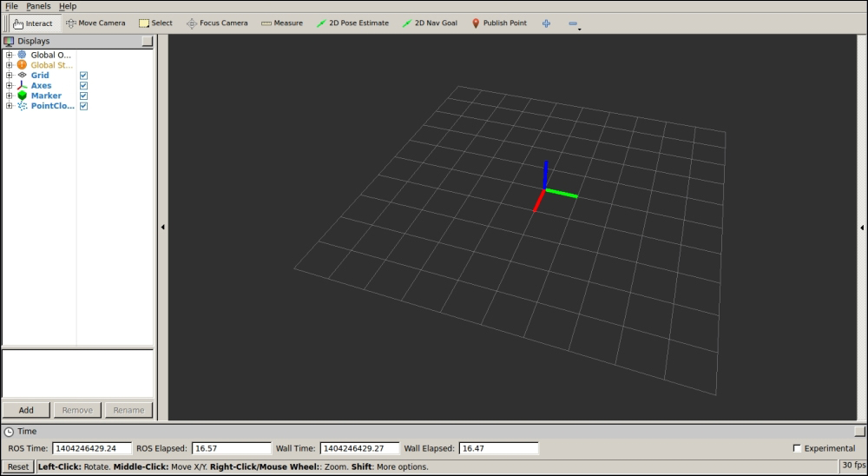Expand the Axes display properties
This screenshot has height=476, width=868.
pyautogui.click(x=10, y=86)
